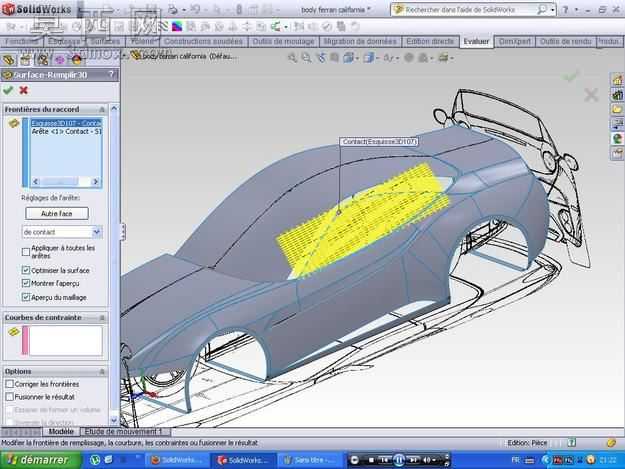Click the search magnifier in help search box
The height and width of the screenshot is (469, 625).
click(x=542, y=9)
